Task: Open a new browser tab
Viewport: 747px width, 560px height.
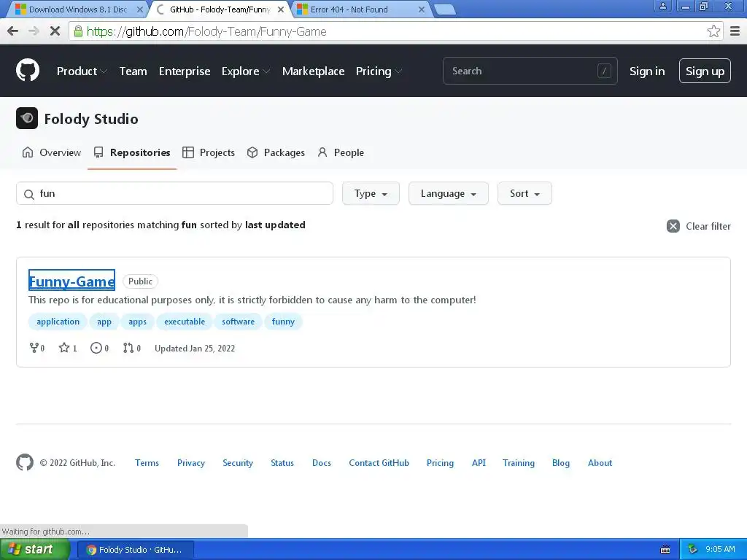Action: tap(445, 9)
